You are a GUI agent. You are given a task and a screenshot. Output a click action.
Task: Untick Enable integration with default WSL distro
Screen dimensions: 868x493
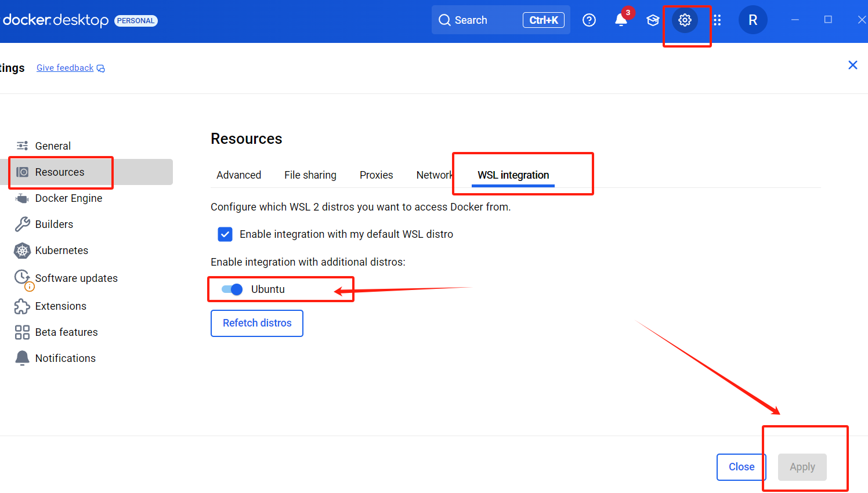pyautogui.click(x=225, y=234)
